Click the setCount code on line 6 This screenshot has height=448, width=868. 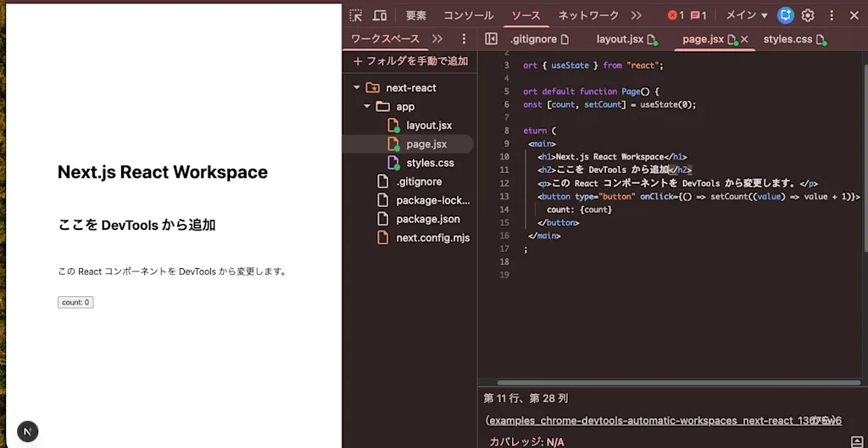pos(603,104)
